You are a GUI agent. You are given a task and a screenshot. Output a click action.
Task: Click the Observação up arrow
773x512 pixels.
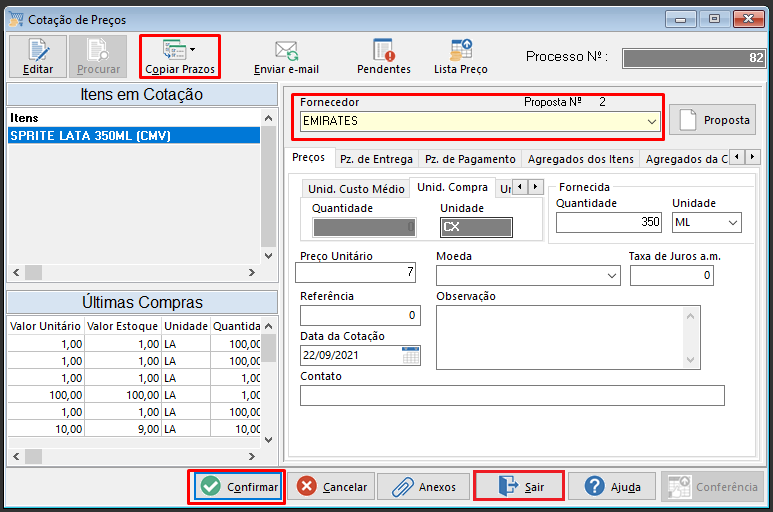pos(690,316)
